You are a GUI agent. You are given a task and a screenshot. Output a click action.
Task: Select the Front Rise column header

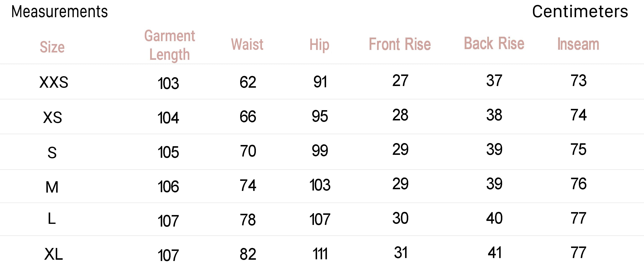[x=400, y=44]
